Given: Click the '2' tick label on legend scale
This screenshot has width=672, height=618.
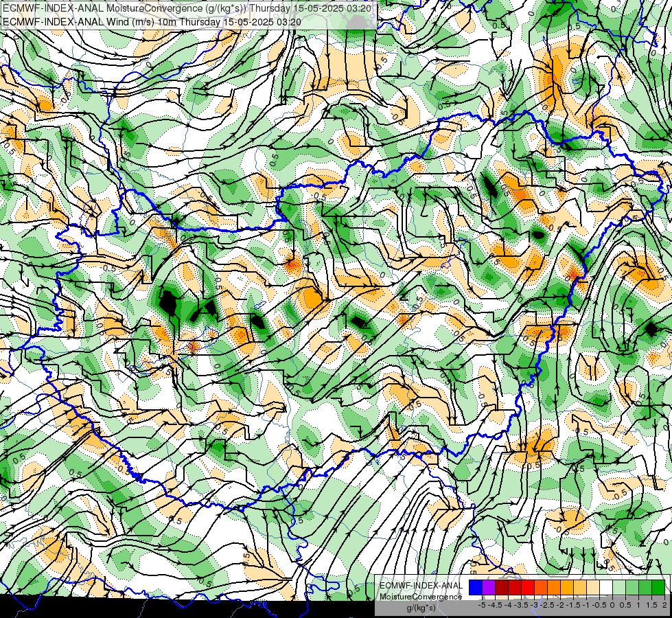Looking at the screenshot, I should coord(664,605).
